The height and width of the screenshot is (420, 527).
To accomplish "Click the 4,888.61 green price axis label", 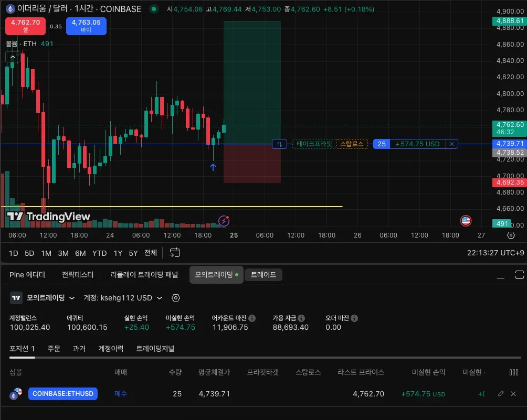I will pyautogui.click(x=510, y=21).
